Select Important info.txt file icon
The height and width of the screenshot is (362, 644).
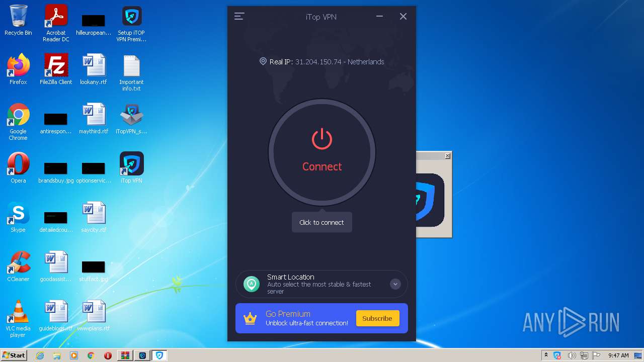[x=131, y=73]
